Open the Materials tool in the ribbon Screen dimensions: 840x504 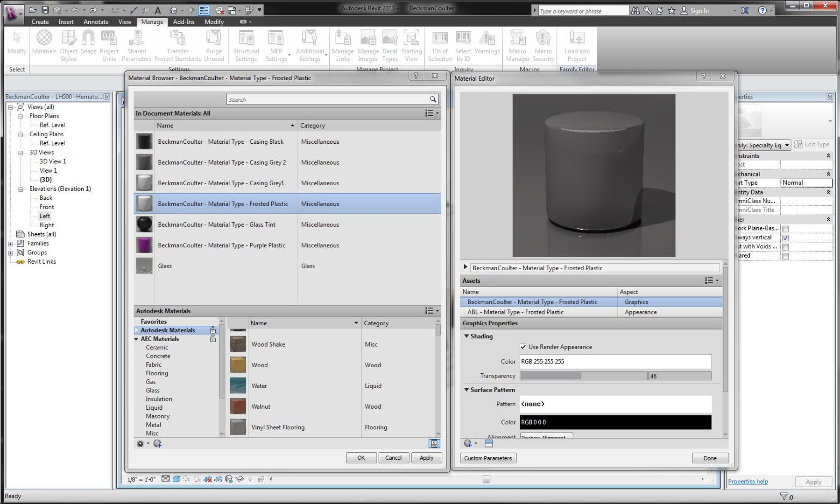pos(44,42)
